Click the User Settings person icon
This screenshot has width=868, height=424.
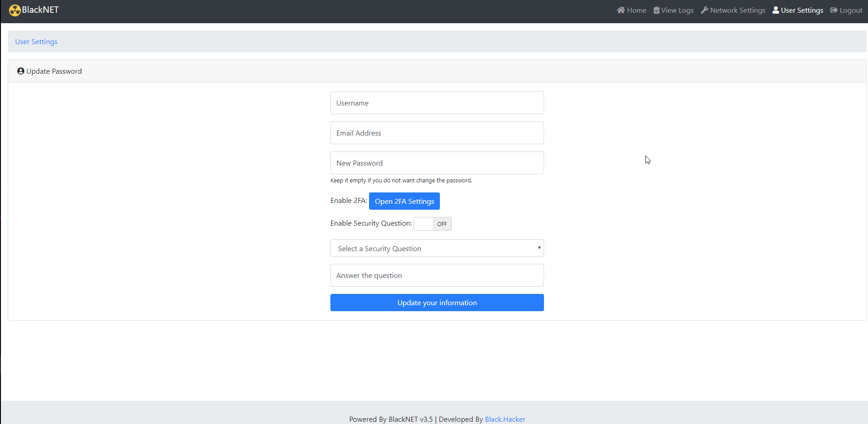(x=776, y=10)
